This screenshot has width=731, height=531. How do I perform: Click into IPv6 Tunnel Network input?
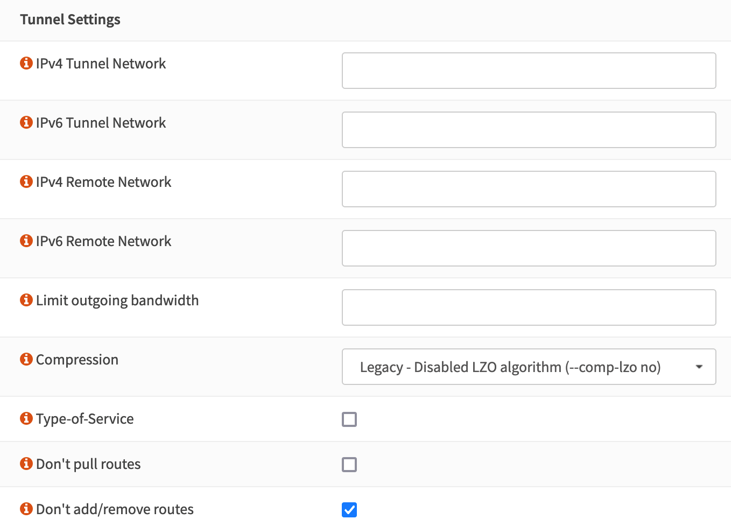[528, 130]
